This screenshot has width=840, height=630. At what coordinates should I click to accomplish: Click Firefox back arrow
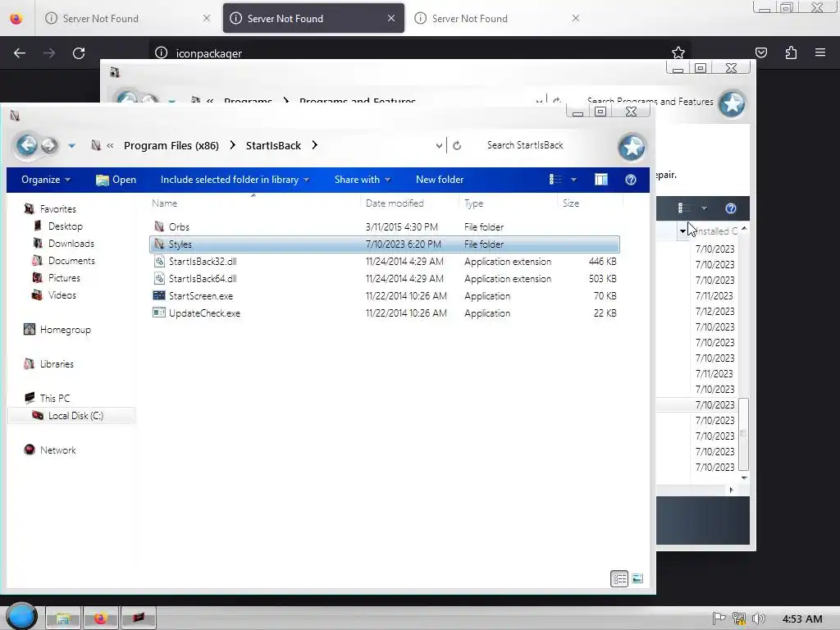[x=20, y=53]
